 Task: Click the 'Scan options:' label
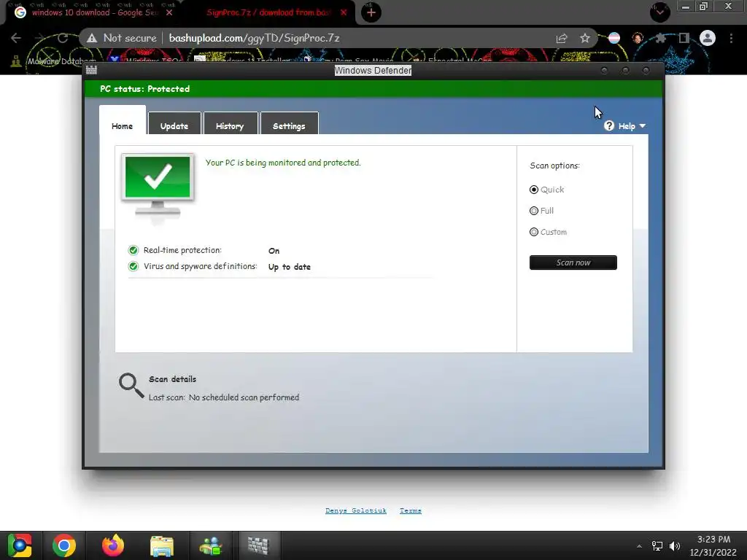click(x=555, y=166)
